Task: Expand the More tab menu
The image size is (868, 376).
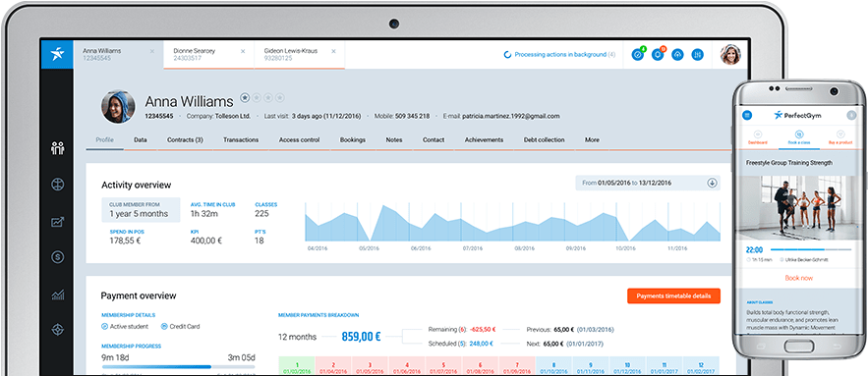Action: (592, 139)
